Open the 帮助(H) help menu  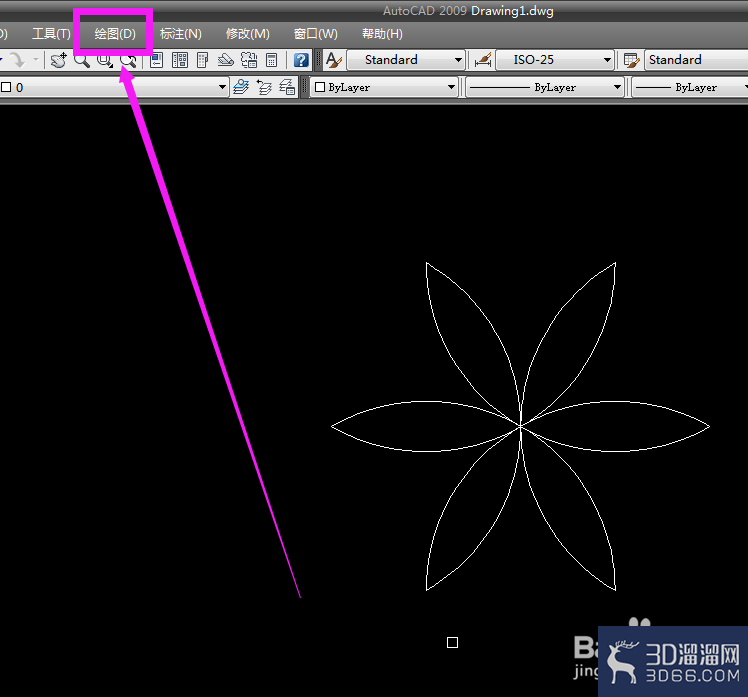pyautogui.click(x=382, y=34)
